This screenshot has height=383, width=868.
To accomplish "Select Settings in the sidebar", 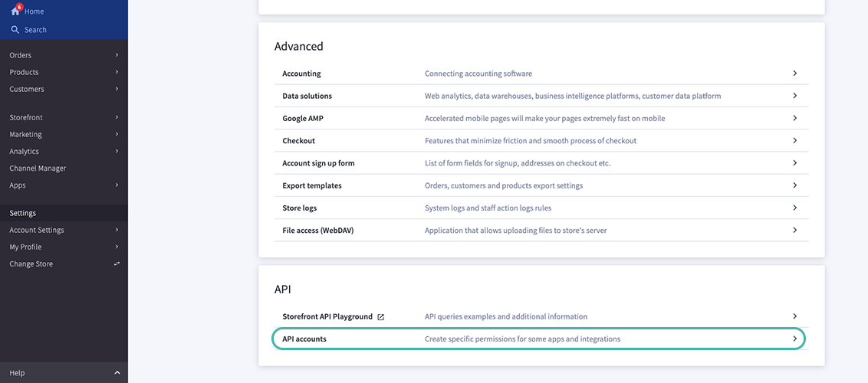I will coord(23,213).
